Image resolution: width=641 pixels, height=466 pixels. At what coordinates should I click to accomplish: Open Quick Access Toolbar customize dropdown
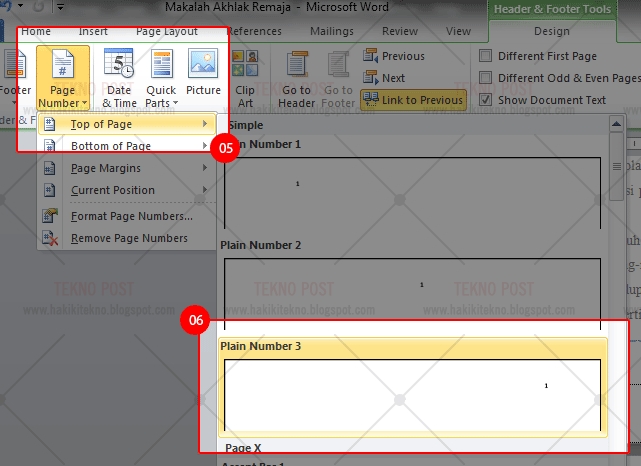point(60,7)
